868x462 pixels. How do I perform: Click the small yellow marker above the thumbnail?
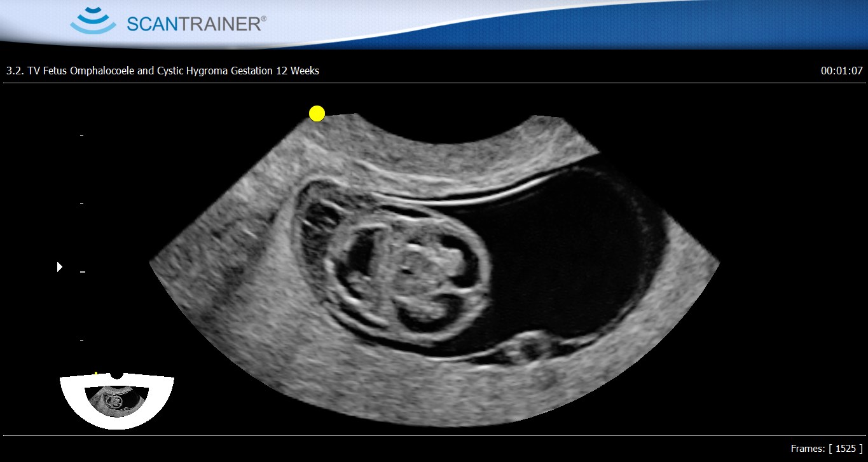95,374
